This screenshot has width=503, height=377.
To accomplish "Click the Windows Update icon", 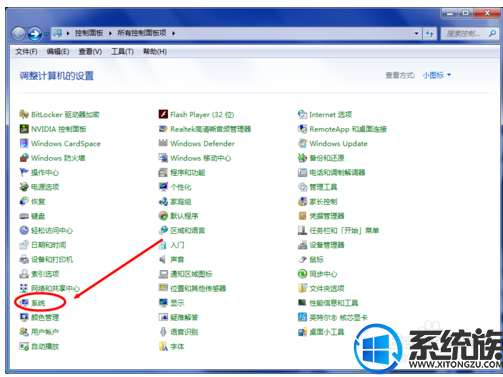I will 302,143.
